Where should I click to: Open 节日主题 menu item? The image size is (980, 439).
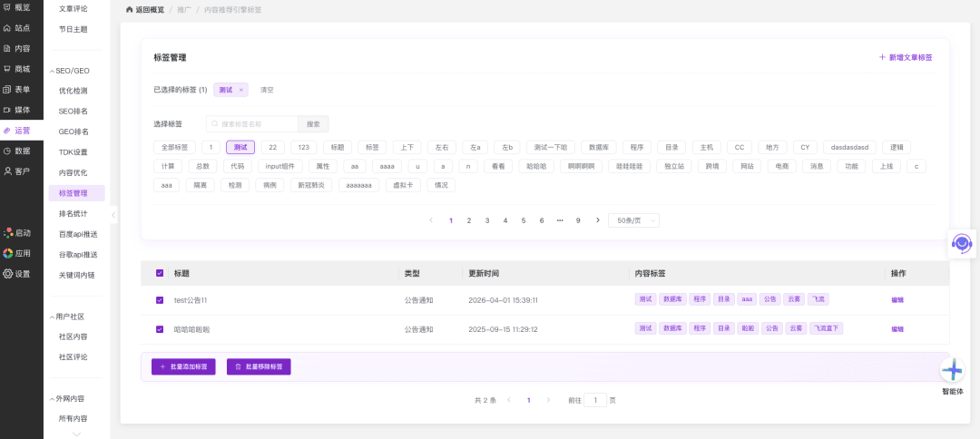[x=73, y=29]
